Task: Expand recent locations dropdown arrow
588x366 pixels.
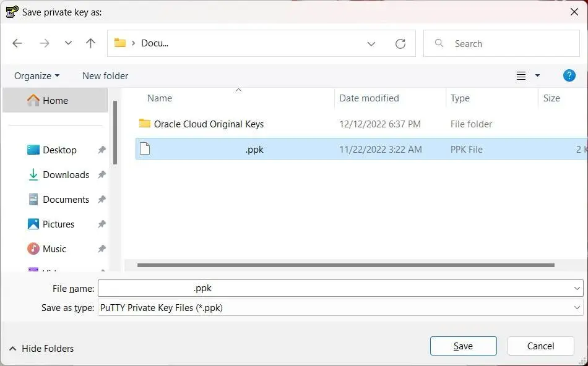Action: point(68,43)
